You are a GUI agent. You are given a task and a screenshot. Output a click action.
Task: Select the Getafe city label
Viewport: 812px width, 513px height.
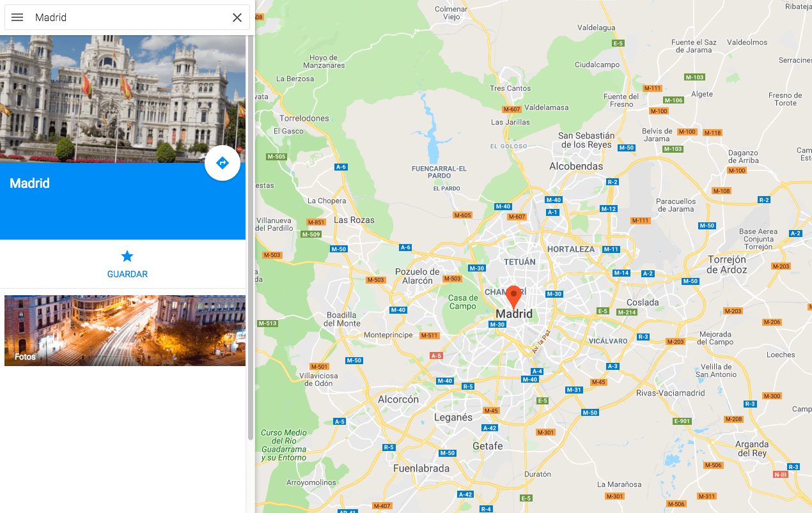pos(488,446)
